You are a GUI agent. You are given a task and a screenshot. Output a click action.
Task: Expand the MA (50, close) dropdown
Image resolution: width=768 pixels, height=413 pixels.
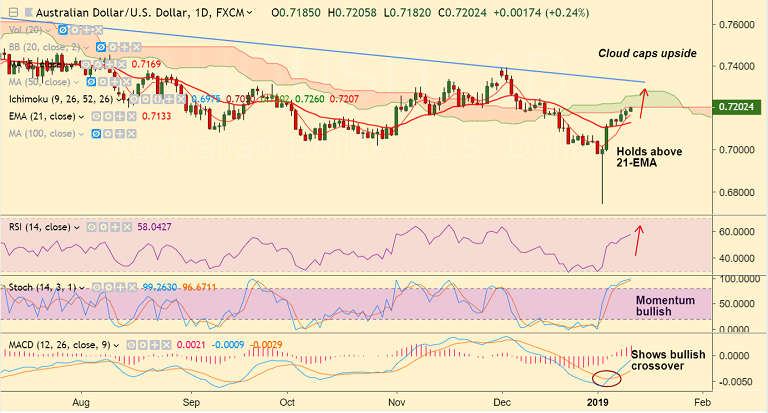pos(76,82)
